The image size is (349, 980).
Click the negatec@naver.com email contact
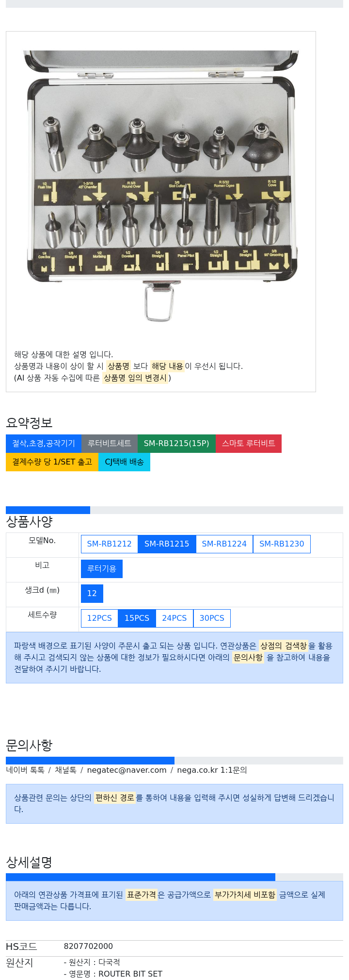127,770
